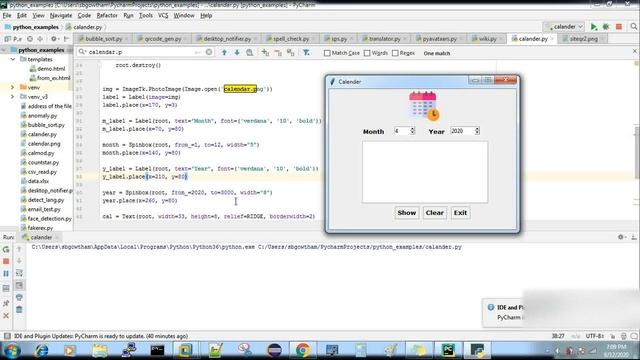This screenshot has width=640, height=360.
Task: Select anomaly.py in project tree
Action: [x=42, y=116]
